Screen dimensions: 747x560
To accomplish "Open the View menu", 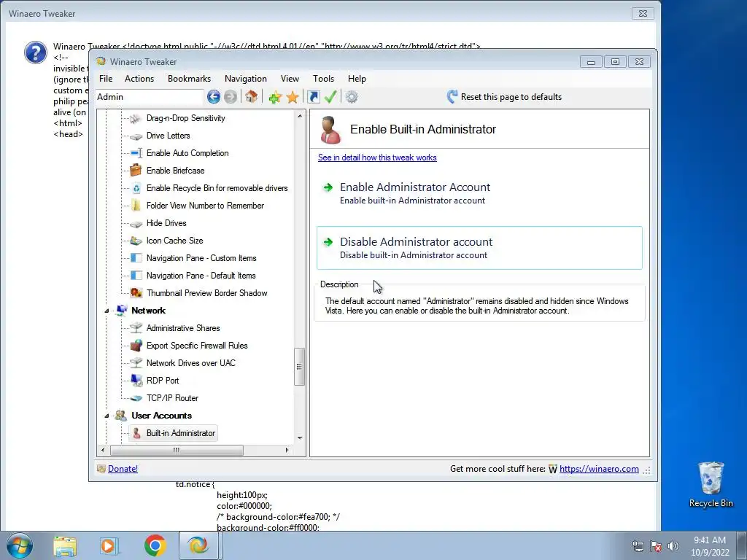I will [x=290, y=79].
